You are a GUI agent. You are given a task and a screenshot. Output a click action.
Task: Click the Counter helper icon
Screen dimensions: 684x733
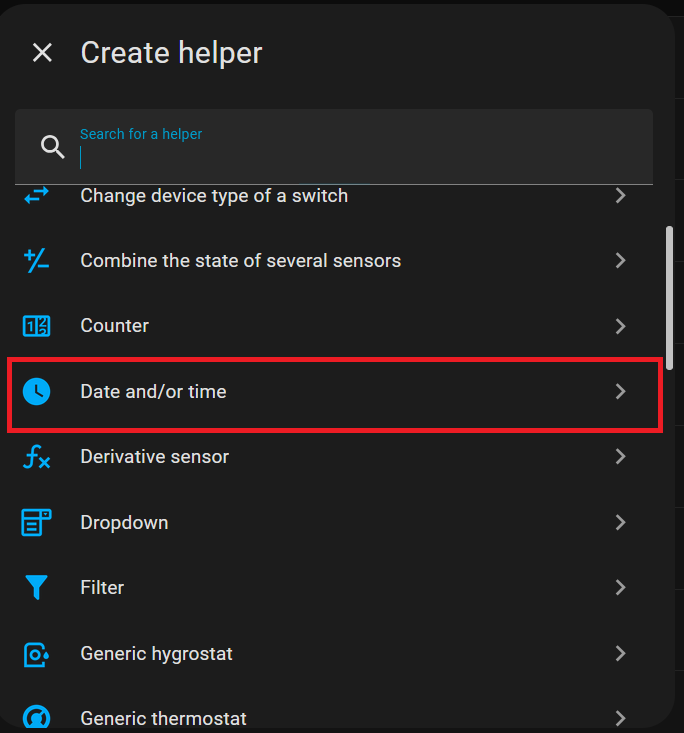(37, 326)
